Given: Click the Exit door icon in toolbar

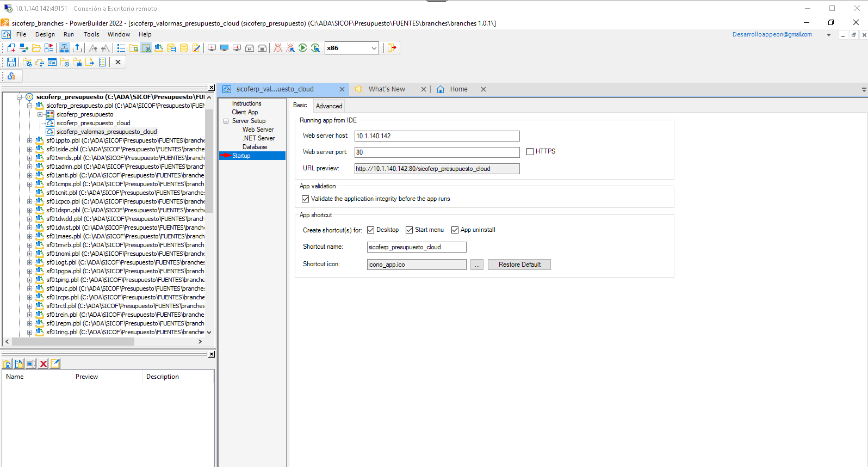Looking at the screenshot, I should 392,48.
